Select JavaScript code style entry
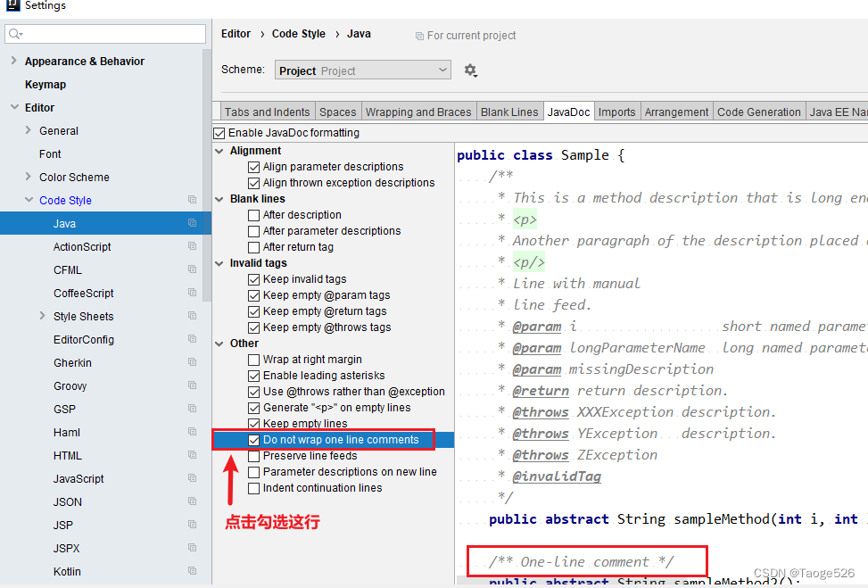 tap(79, 478)
